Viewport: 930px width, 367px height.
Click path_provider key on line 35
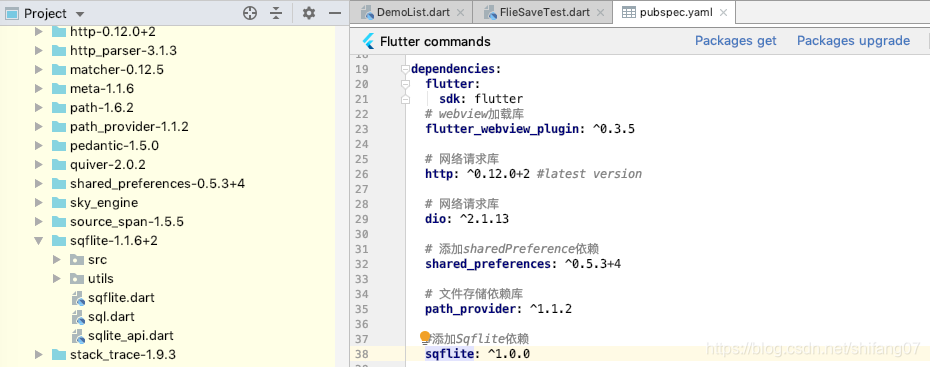(470, 309)
